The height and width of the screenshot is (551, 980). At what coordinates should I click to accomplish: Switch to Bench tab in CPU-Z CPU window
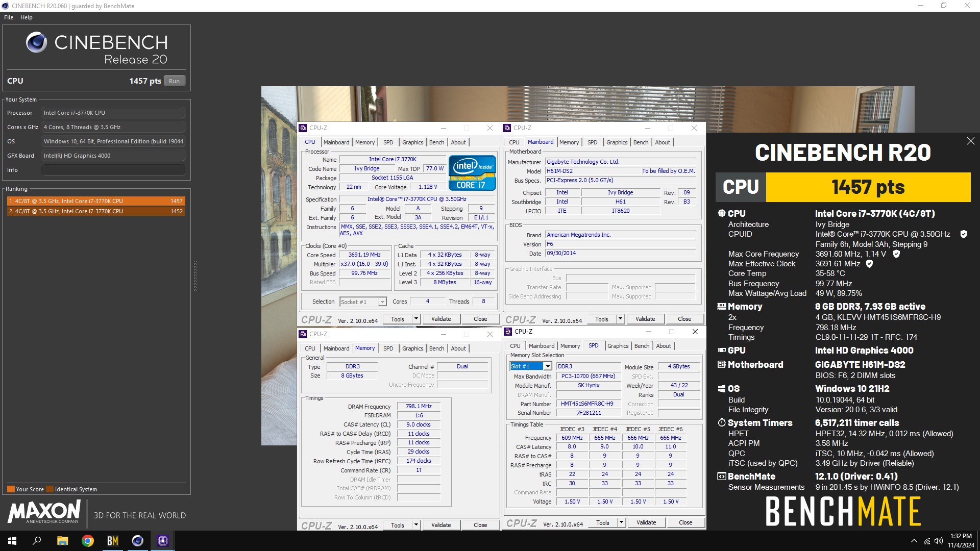pyautogui.click(x=436, y=142)
